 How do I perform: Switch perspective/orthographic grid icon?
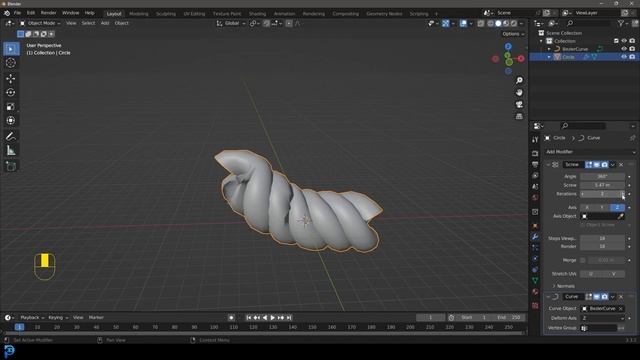519,116
